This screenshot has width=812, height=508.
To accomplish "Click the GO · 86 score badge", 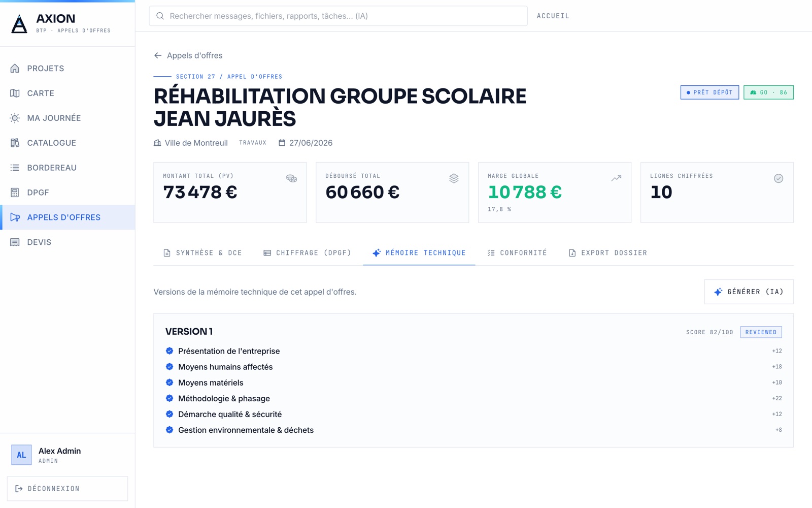I will 768,92.
